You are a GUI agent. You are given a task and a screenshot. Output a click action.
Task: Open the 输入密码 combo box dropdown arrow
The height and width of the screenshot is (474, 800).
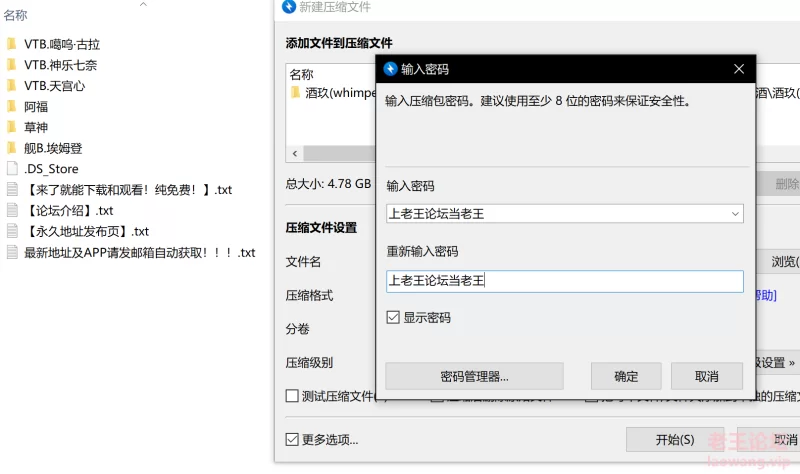(x=735, y=214)
